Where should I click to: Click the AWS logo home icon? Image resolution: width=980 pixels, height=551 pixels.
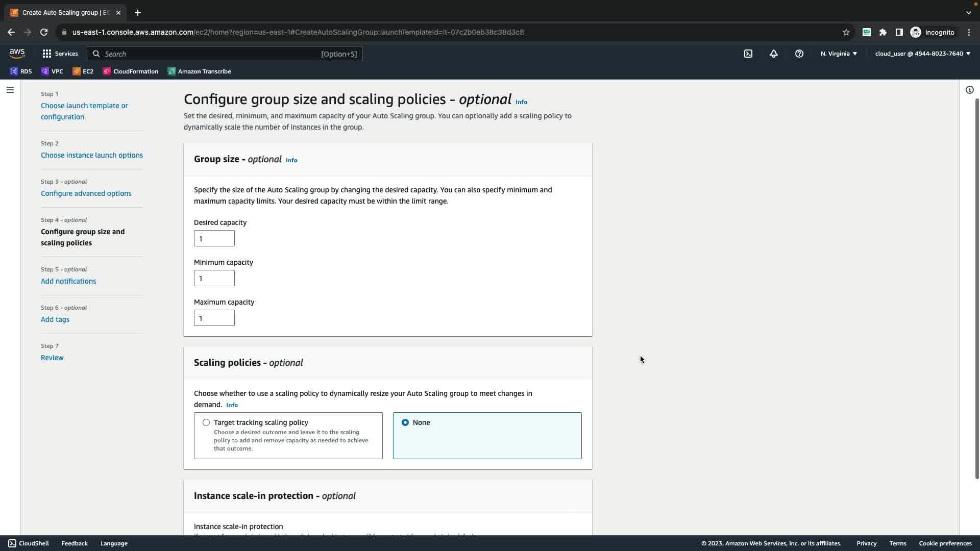[x=17, y=54]
